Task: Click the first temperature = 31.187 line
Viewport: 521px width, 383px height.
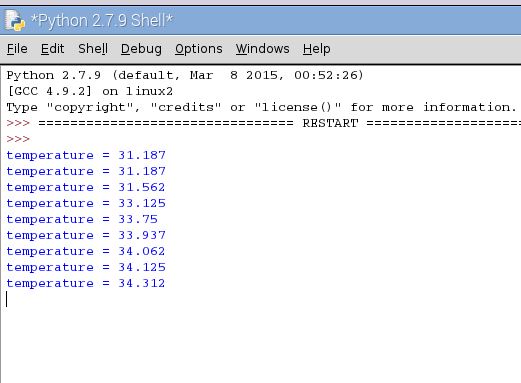Action: [86, 155]
